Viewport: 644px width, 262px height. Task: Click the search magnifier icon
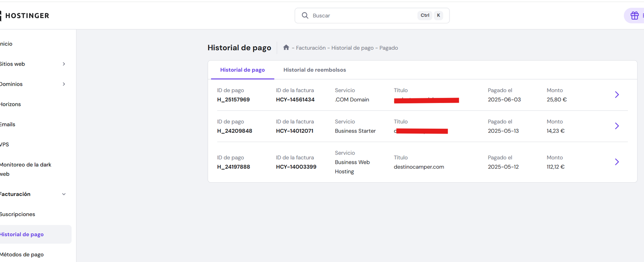pos(305,15)
